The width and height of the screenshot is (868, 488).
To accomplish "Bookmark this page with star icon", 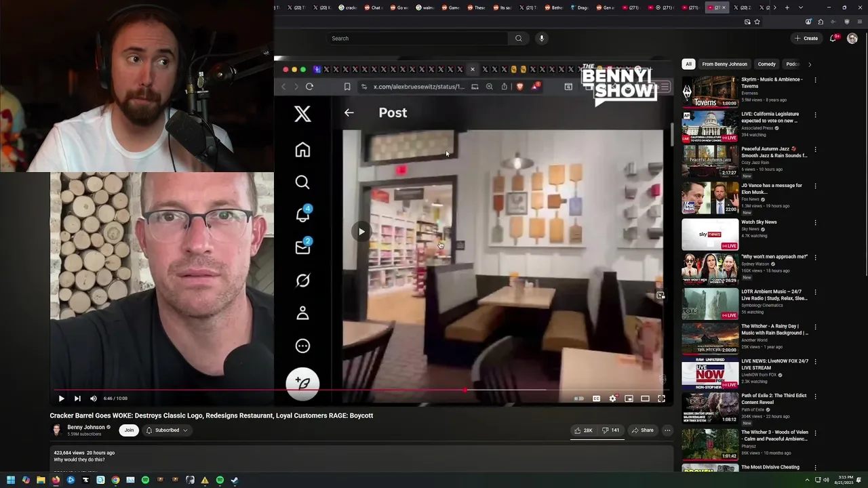I will pos(757,22).
